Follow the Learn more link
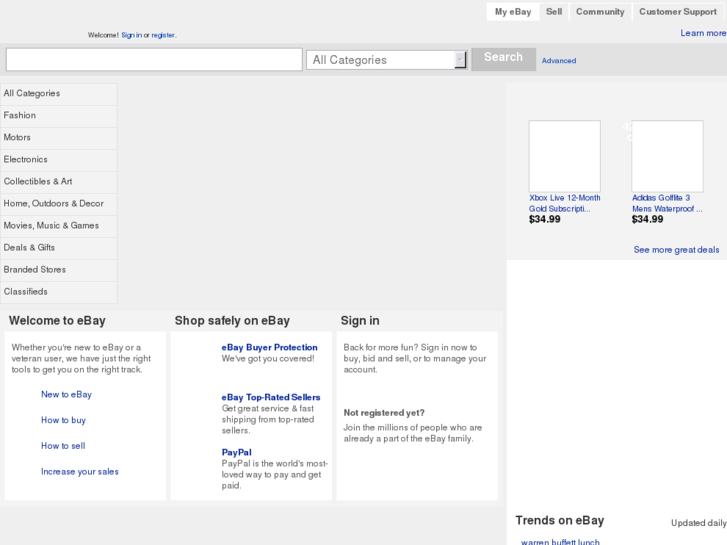This screenshot has width=727, height=545. pos(703,33)
